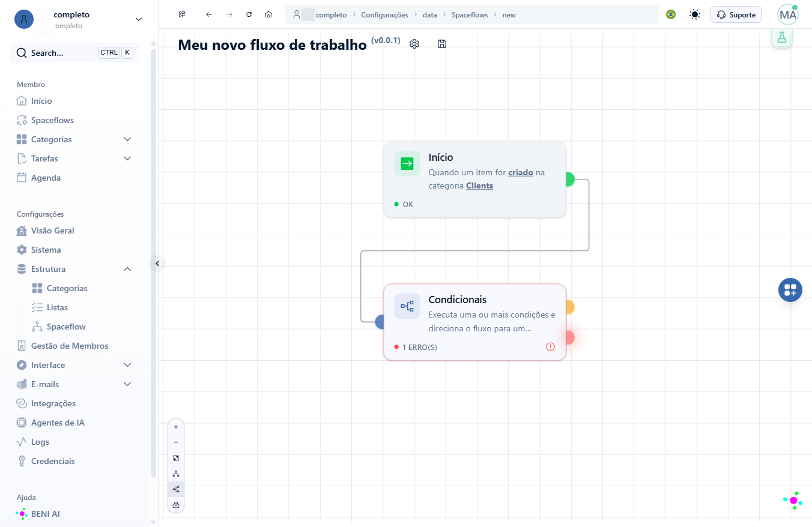Expand the Categorias menu under Membro

[127, 139]
